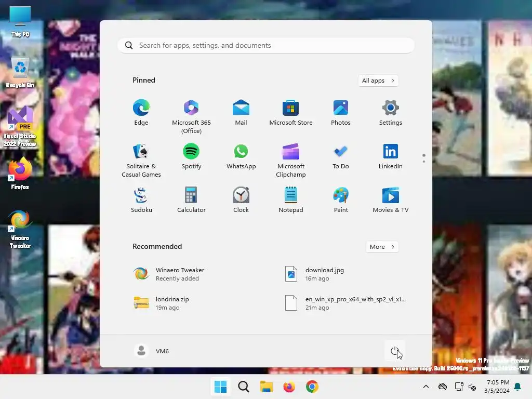Viewport: 532px width, 399px height.
Task: Click the cloud sync tray icon
Action: 443,387
